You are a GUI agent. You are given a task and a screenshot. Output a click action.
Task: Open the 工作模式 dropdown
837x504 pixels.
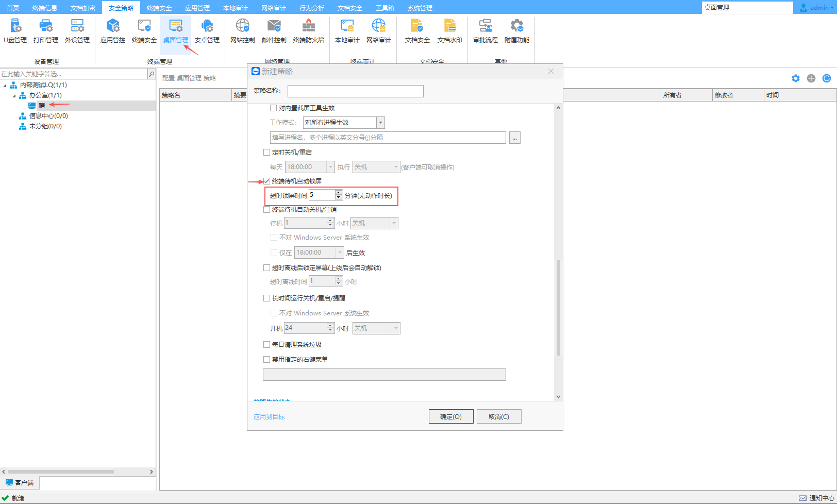[x=380, y=123]
